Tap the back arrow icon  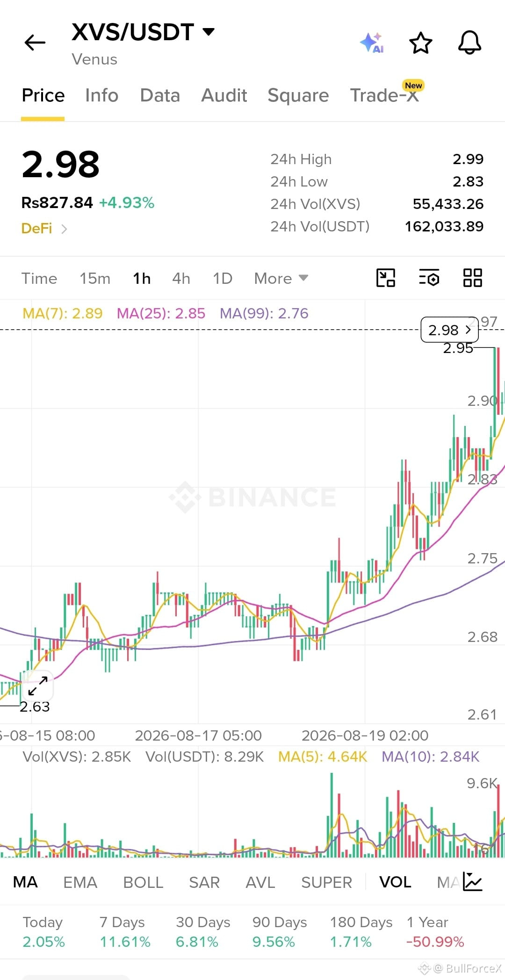pos(35,43)
